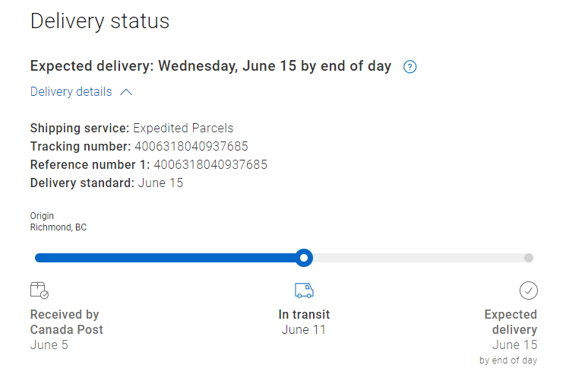Click the Expedited Parcels shipping service text

coord(183,128)
